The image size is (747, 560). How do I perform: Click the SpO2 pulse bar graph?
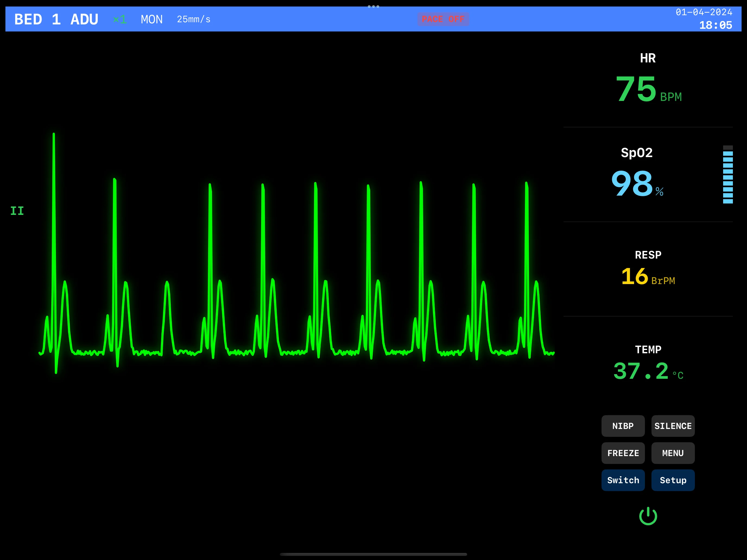click(728, 174)
